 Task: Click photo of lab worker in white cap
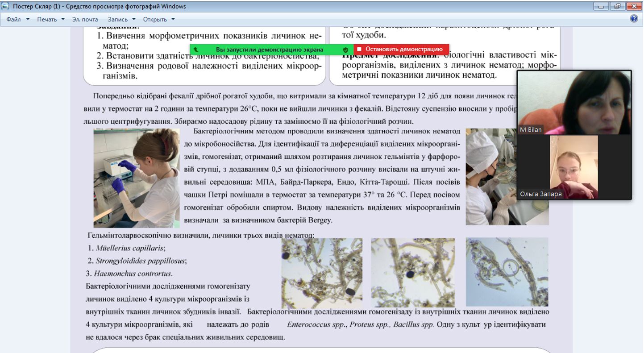point(491,177)
